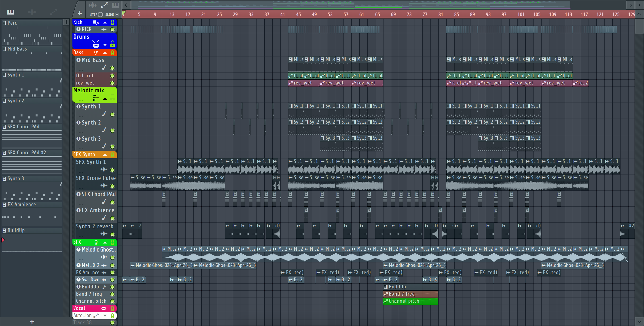The image size is (644, 326).
Task: Mute the Mid Bass track
Action: click(x=112, y=68)
